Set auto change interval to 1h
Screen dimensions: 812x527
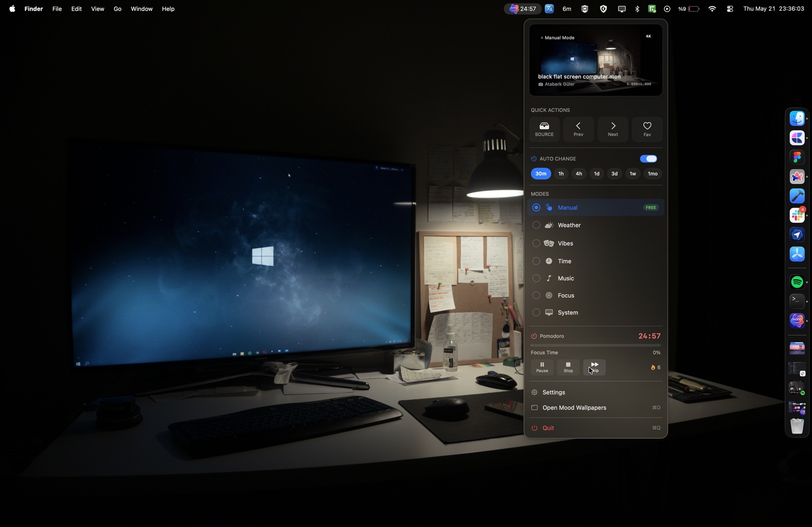tap(561, 174)
